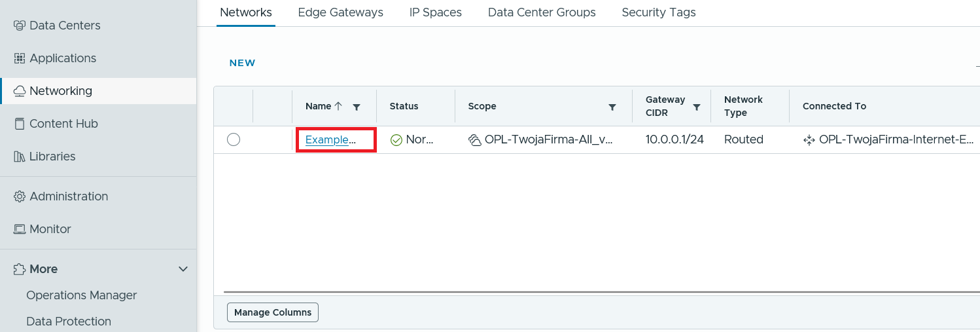Open Operations Manager in sidebar
The height and width of the screenshot is (332, 980).
click(82, 295)
